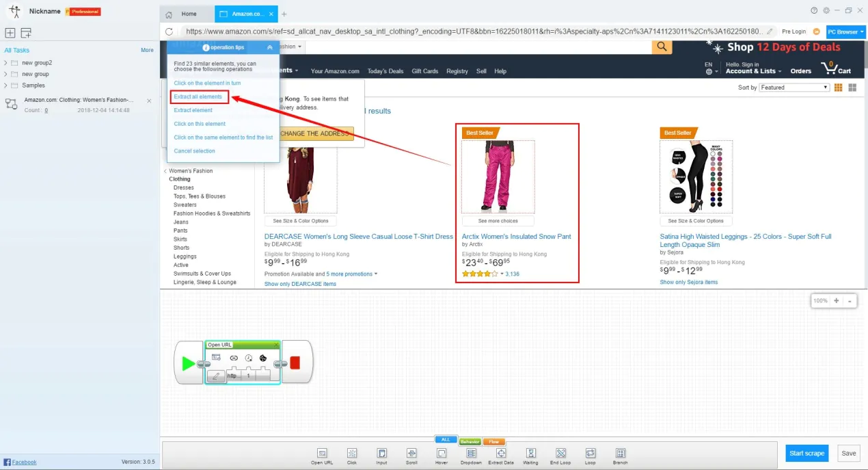Select the Open URL tool icon in bottom toolbar

(322, 453)
